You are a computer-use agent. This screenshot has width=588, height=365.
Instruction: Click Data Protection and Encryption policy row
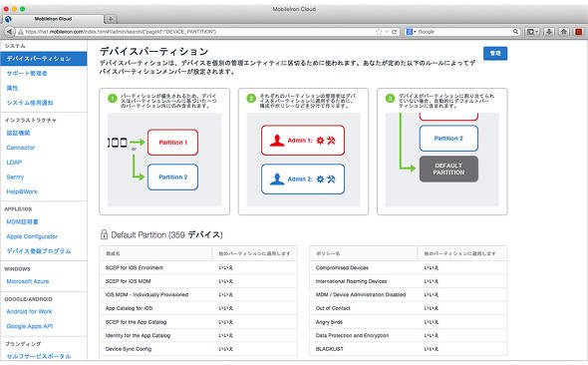coord(409,335)
